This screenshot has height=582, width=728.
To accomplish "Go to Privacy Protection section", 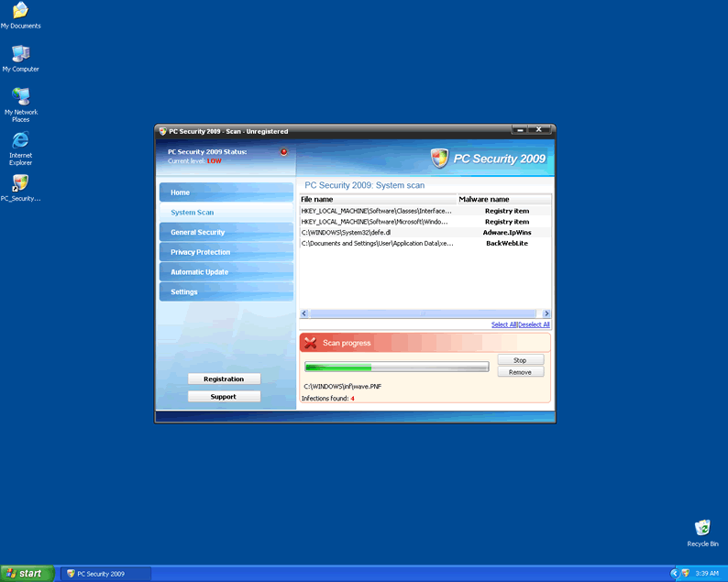I will click(x=226, y=252).
